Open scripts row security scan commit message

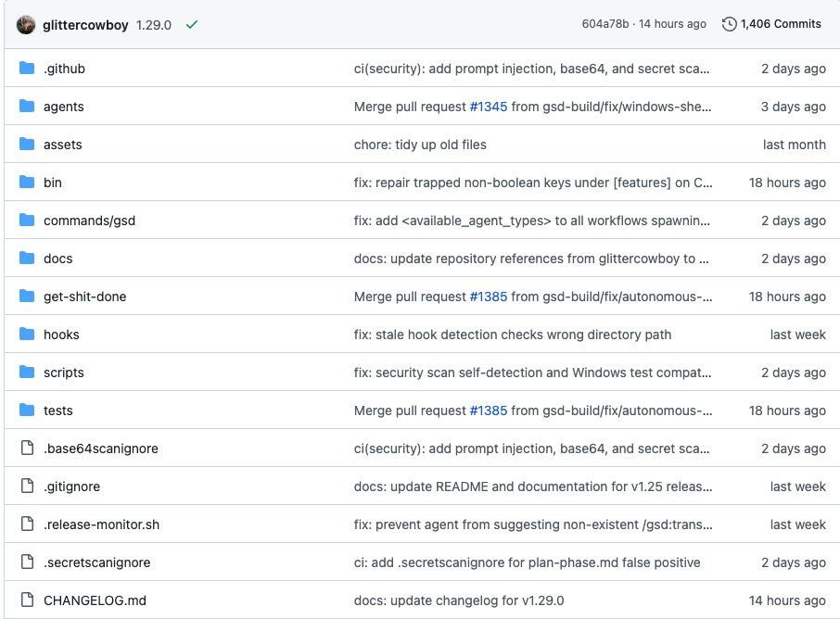(533, 373)
